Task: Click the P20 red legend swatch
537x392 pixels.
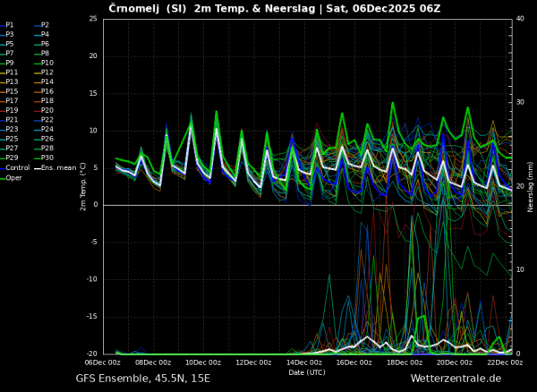Action: [x=38, y=111]
